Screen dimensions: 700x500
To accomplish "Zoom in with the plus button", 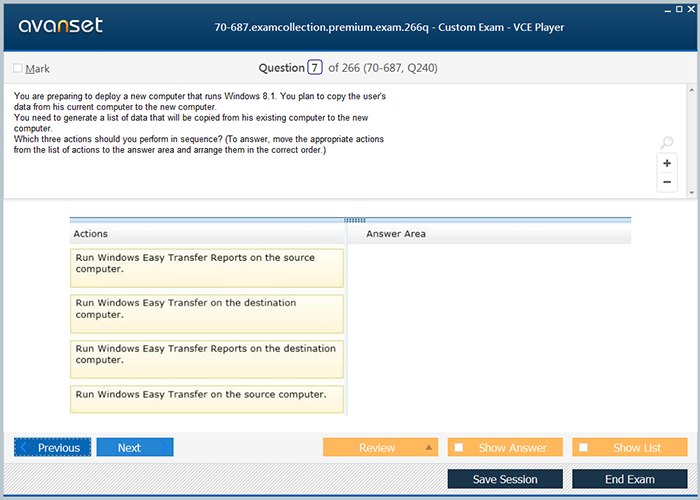I will 667,163.
